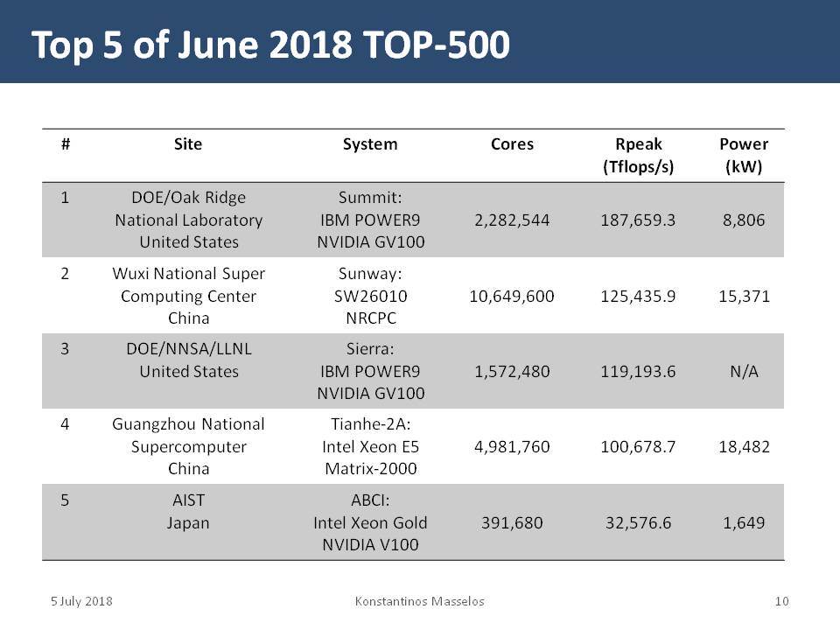Click rank "3" in the # column
The width and height of the screenshot is (840, 630).
[65, 349]
